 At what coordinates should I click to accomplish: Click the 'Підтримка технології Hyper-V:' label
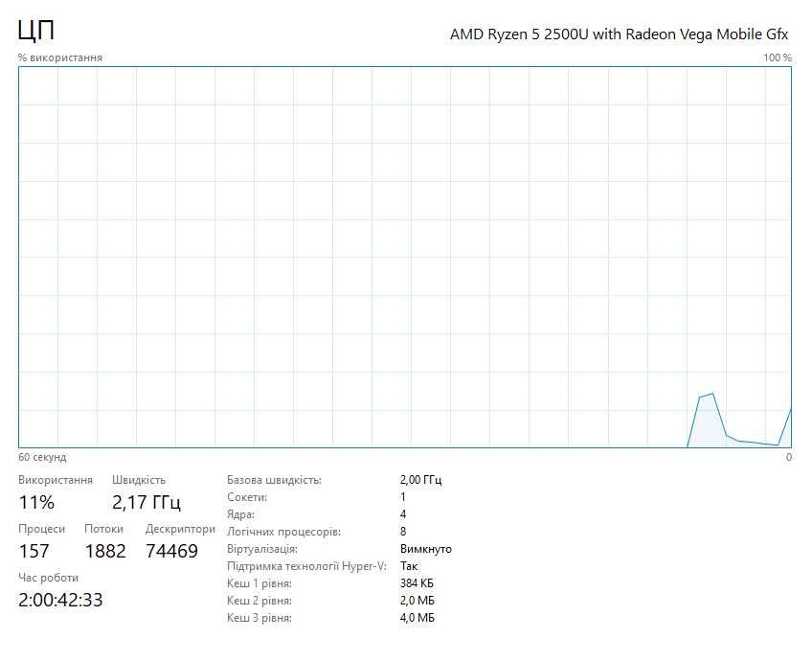pyautogui.click(x=306, y=566)
